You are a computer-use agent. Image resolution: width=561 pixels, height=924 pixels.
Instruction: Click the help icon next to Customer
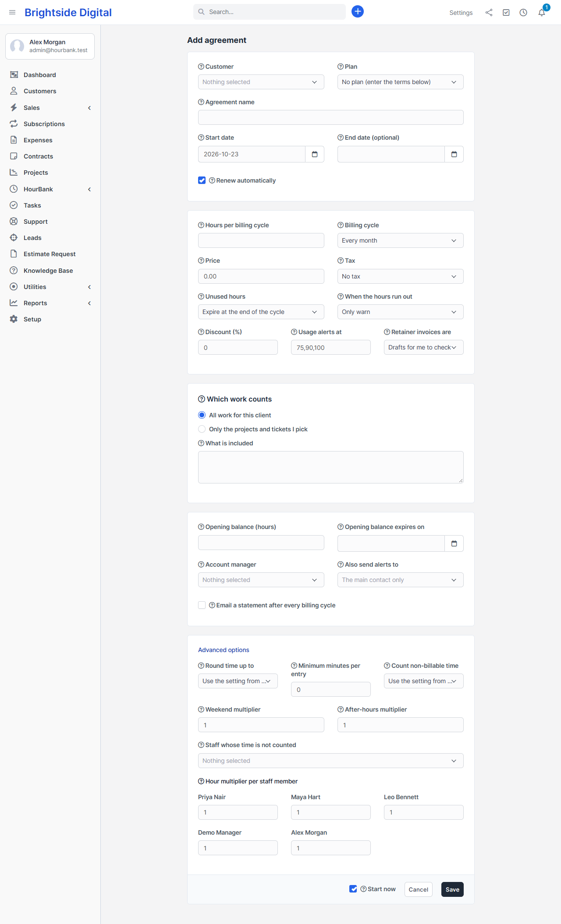click(201, 67)
